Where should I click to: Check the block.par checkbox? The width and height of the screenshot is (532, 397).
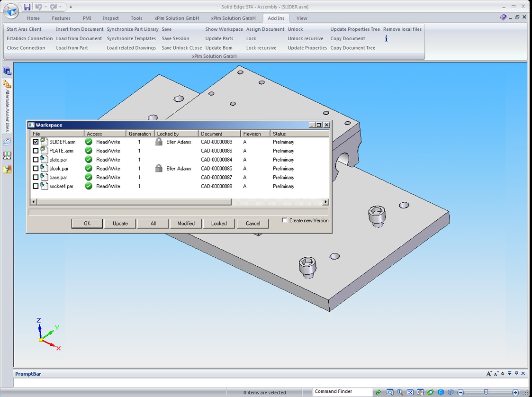(36, 168)
